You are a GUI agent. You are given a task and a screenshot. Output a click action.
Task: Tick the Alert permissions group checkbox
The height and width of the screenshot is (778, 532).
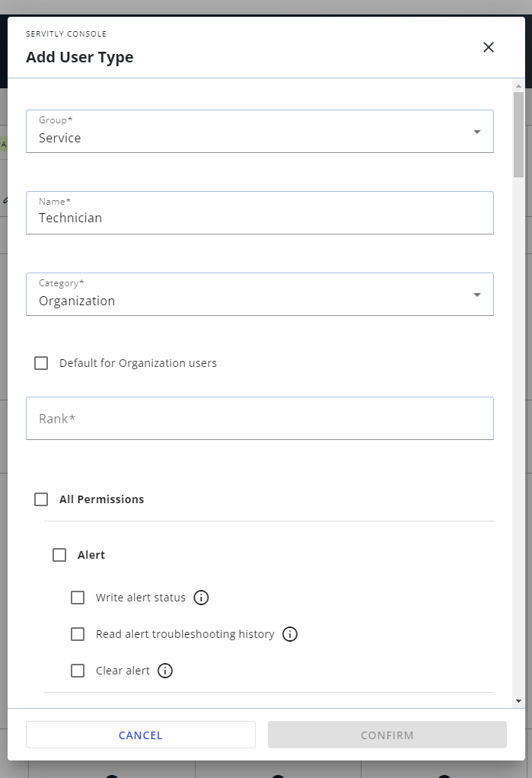[x=59, y=555]
